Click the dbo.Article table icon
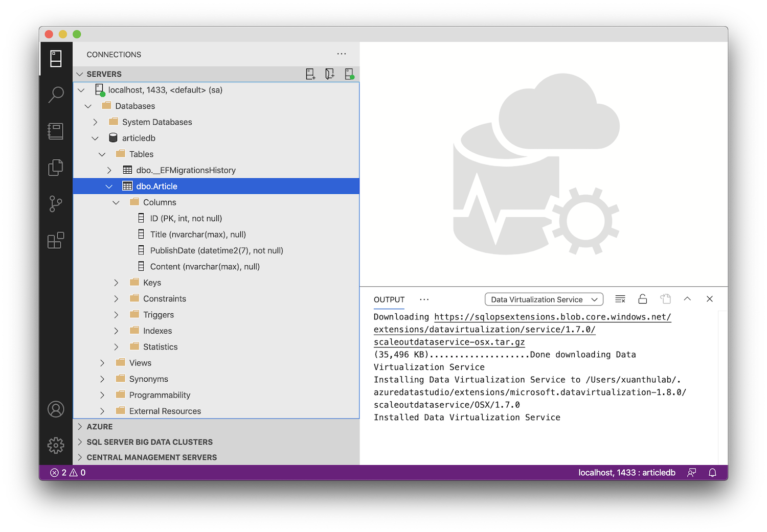This screenshot has width=767, height=532. coord(127,186)
